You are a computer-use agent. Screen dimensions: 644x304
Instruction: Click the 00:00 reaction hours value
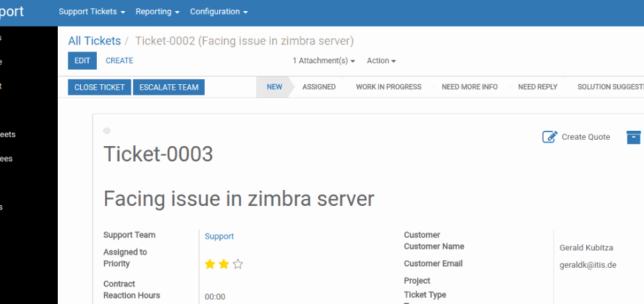pos(215,297)
